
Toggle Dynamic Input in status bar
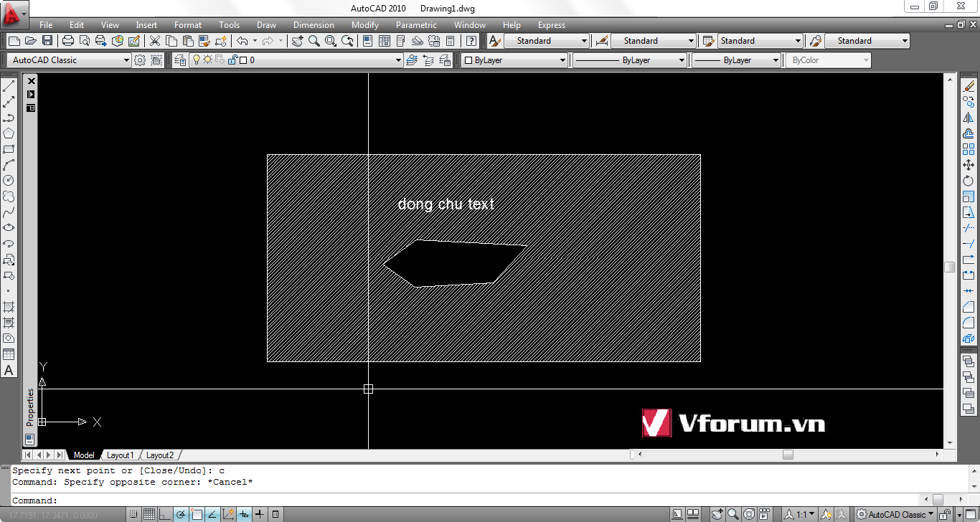[x=244, y=514]
